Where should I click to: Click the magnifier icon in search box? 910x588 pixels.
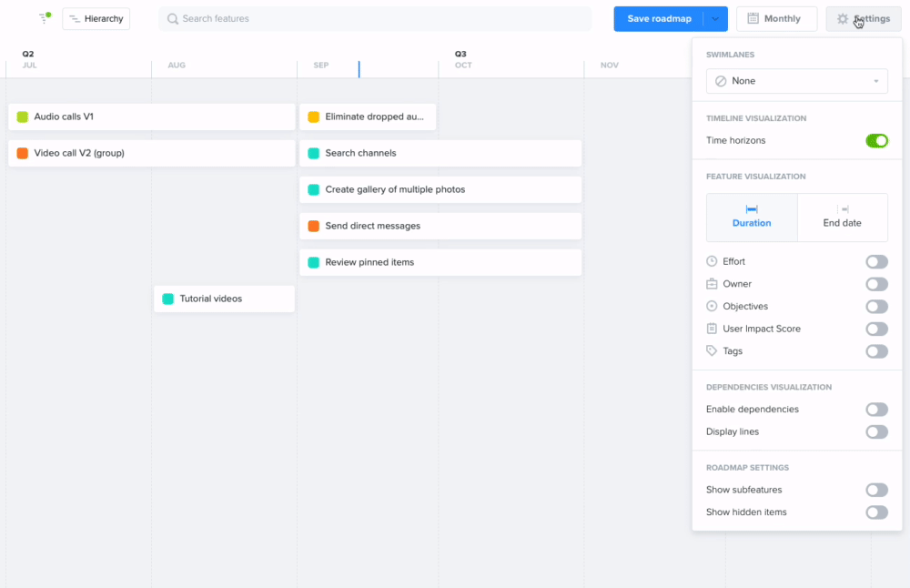tap(172, 18)
